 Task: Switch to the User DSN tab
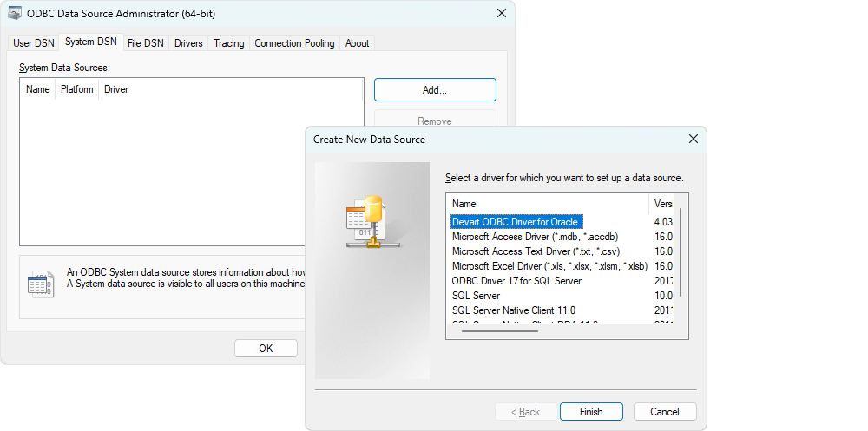pyautogui.click(x=34, y=43)
